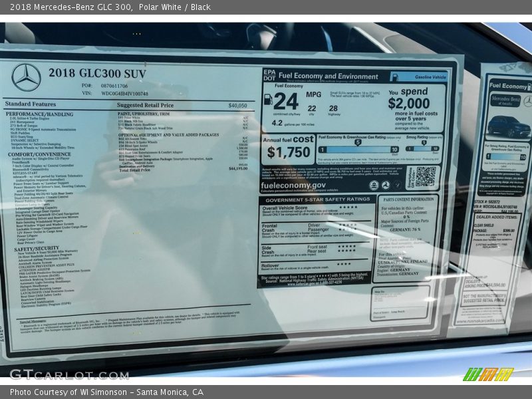532x399 pixels.
Task: Click the fuel pump icon beside 24 MPG
Action: [268, 99]
